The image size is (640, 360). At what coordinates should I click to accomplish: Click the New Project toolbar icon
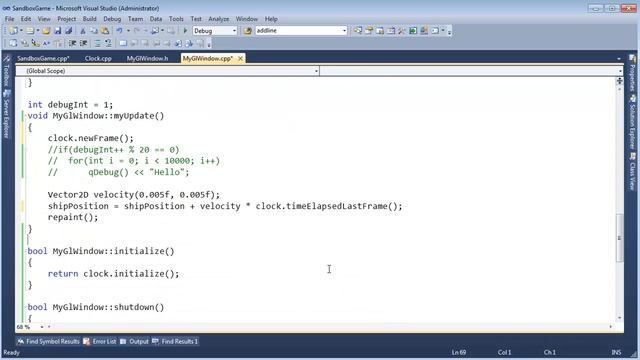(13, 31)
